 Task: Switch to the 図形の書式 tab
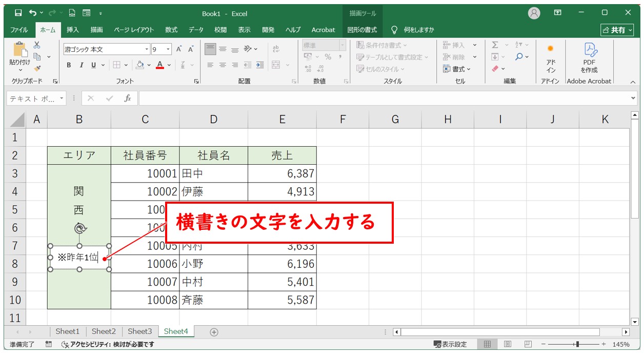coord(362,30)
